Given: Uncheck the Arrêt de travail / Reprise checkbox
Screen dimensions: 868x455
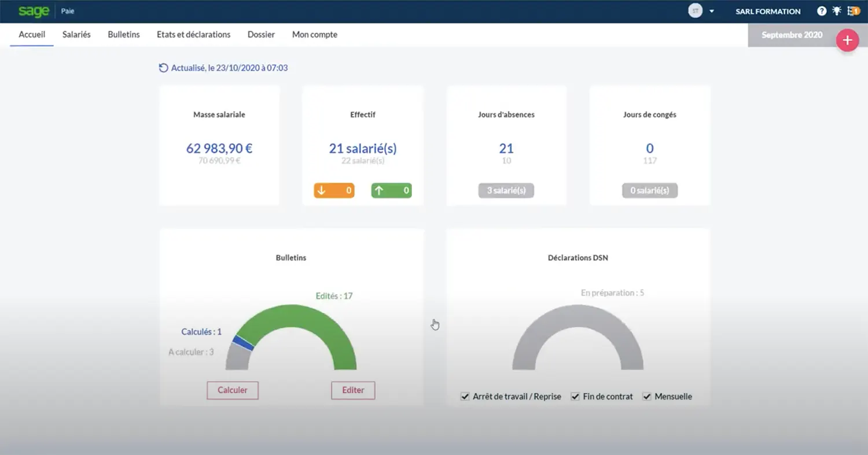Looking at the screenshot, I should coord(465,397).
